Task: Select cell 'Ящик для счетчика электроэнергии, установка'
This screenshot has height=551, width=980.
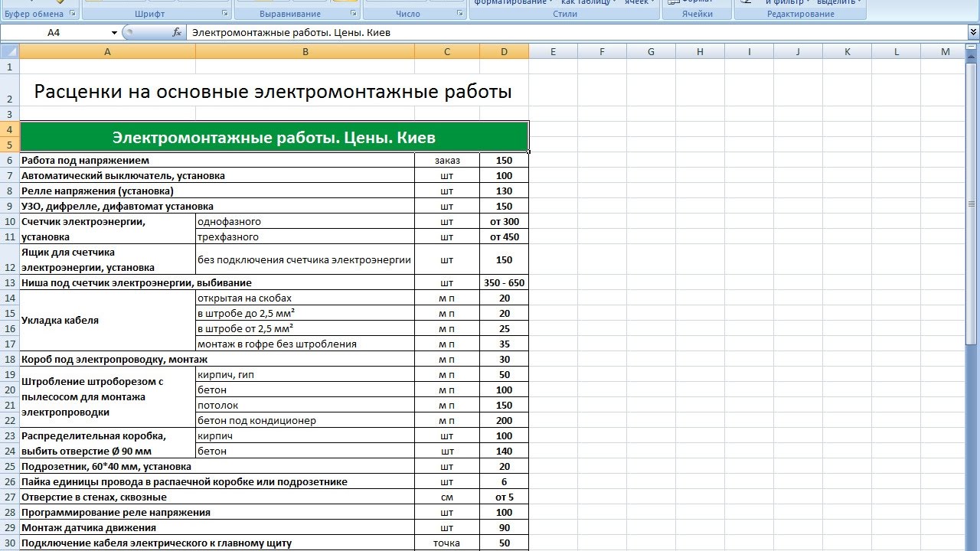Action: click(107, 259)
